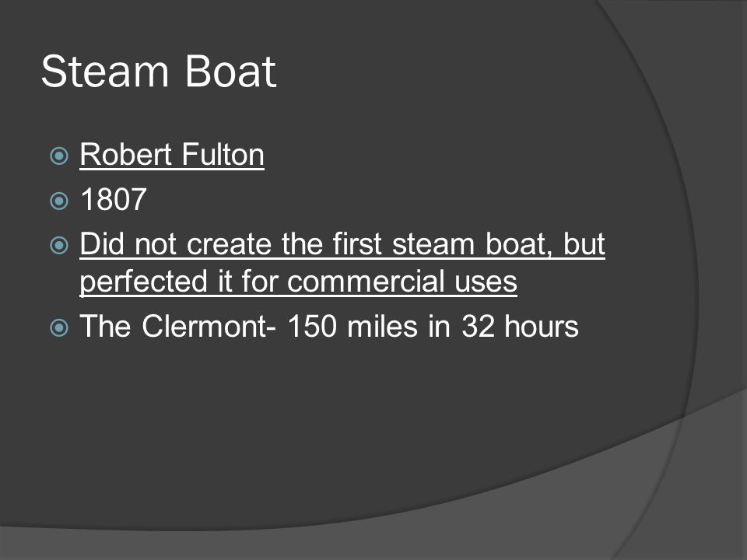This screenshot has width=747, height=560.
Task: Click the word perfected
Action: [143, 282]
